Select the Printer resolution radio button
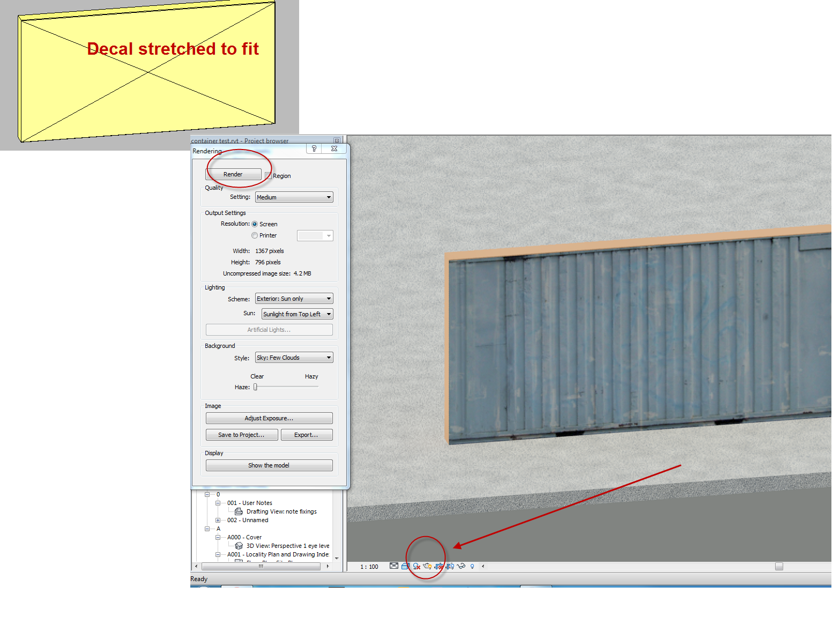Viewport: 840px width, 624px height. pyautogui.click(x=255, y=235)
